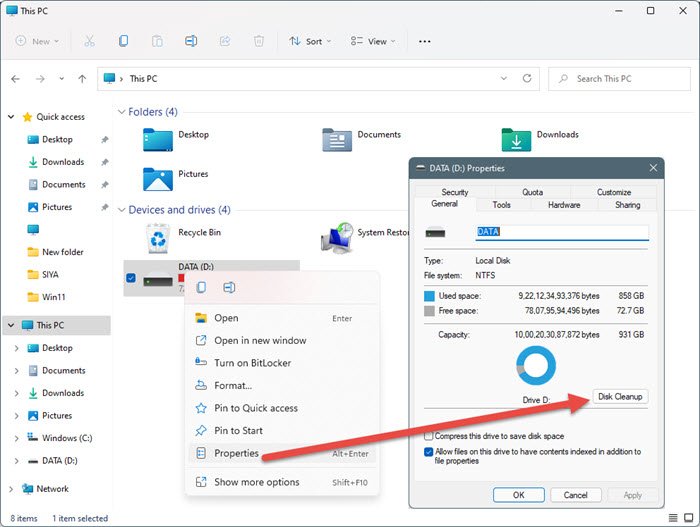Click the Cut scissors icon in toolbar
This screenshot has height=527, width=700.
pyautogui.click(x=89, y=41)
